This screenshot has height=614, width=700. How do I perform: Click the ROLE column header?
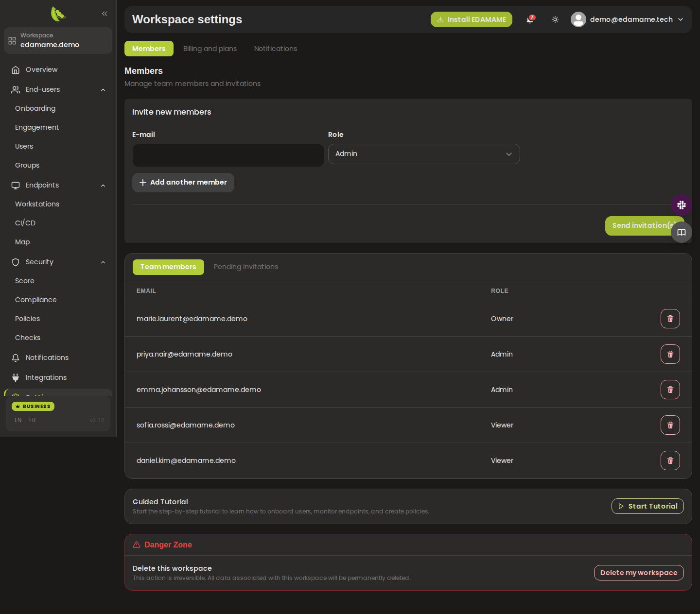(x=500, y=291)
